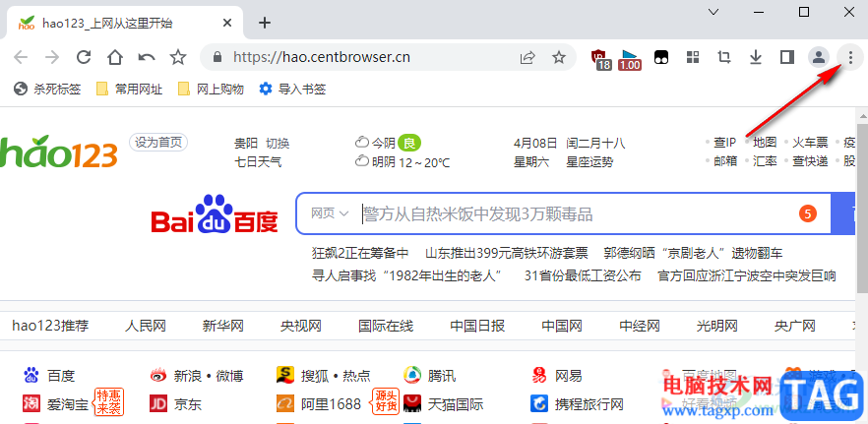Open headline 狂飙2正在筹备中
Screen dimensions: 868x424
point(360,254)
